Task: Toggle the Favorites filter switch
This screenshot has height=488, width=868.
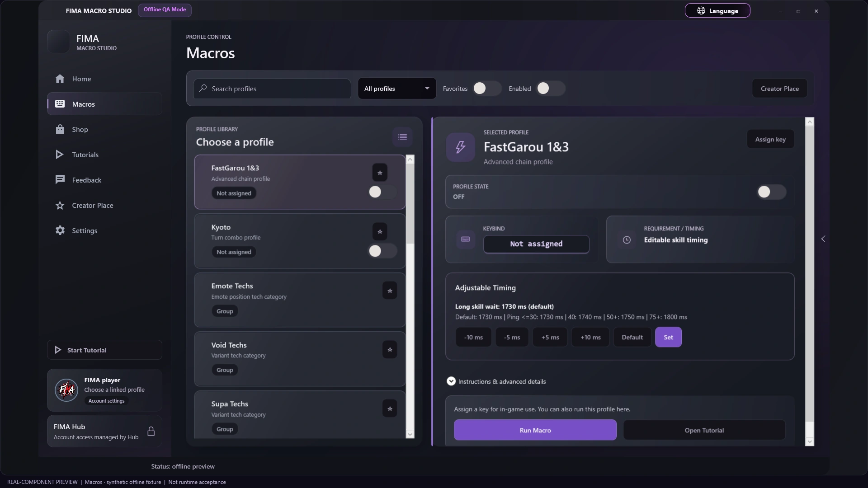Action: click(x=487, y=89)
